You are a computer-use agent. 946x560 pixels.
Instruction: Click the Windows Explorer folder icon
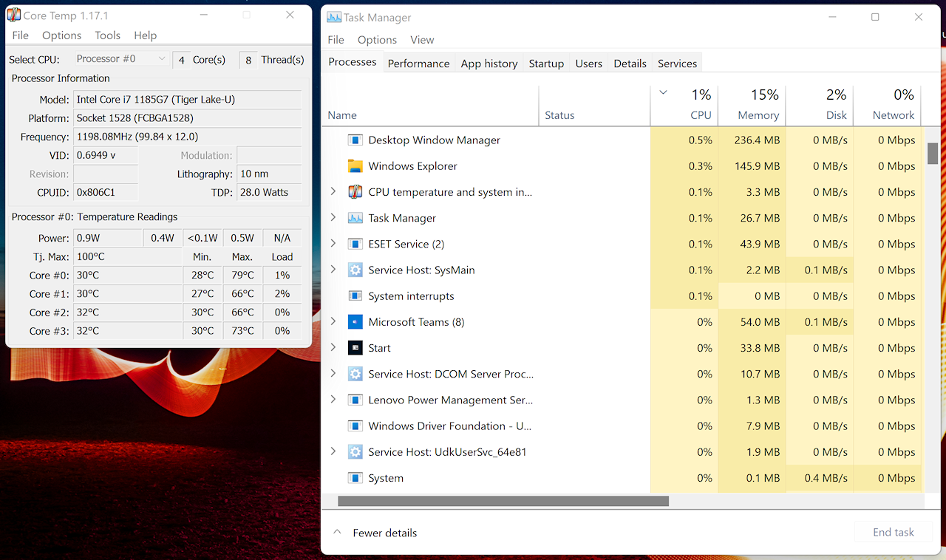pyautogui.click(x=355, y=166)
